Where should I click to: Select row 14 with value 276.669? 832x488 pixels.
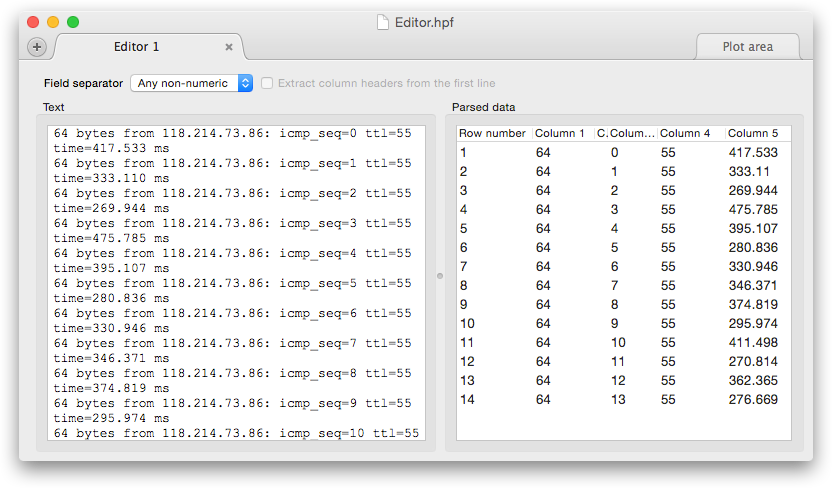point(620,399)
